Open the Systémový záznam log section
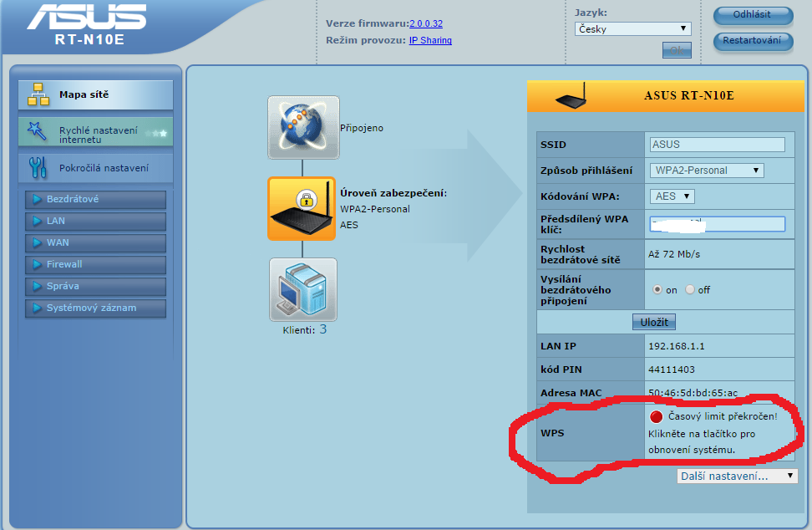This screenshot has width=812, height=530. point(96,308)
